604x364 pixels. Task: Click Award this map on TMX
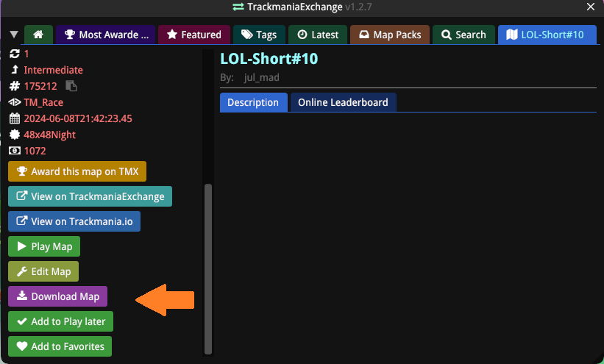[x=77, y=171]
